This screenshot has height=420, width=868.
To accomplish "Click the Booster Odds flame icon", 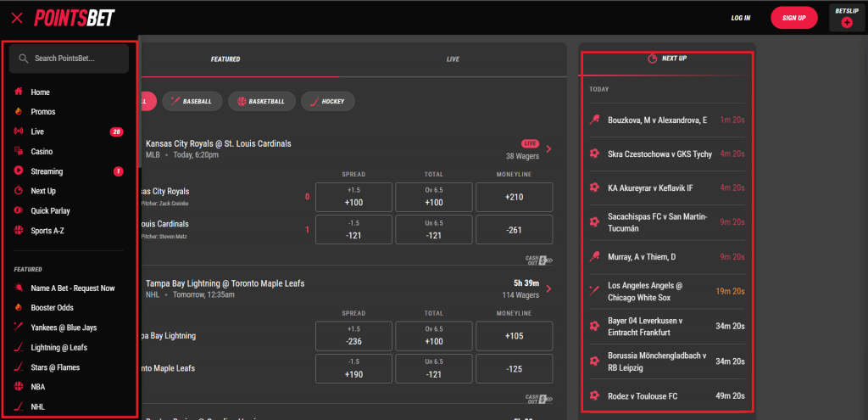I will (19, 307).
